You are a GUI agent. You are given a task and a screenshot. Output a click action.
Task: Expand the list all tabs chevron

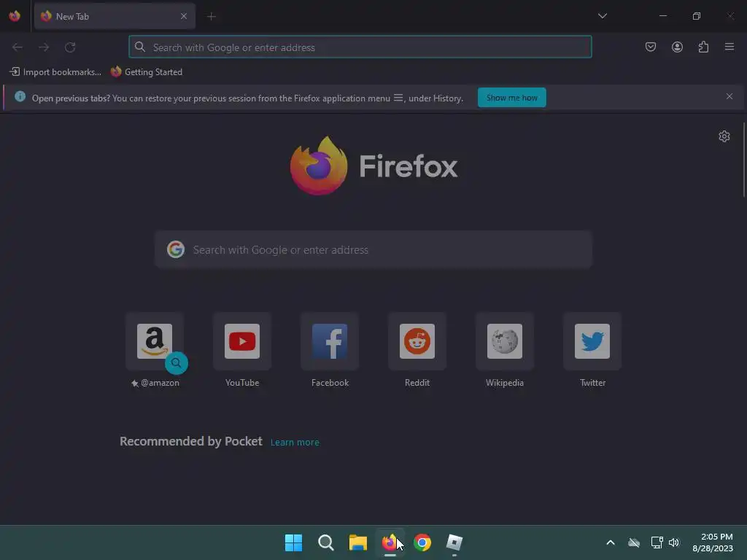click(602, 16)
